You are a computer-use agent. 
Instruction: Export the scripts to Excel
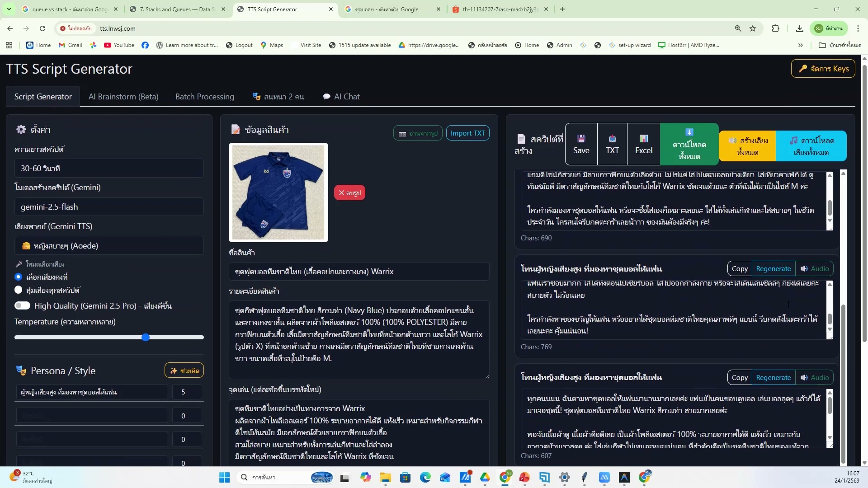point(643,144)
